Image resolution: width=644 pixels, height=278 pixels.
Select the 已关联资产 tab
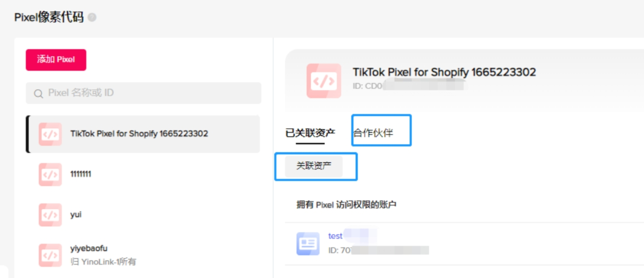(310, 133)
